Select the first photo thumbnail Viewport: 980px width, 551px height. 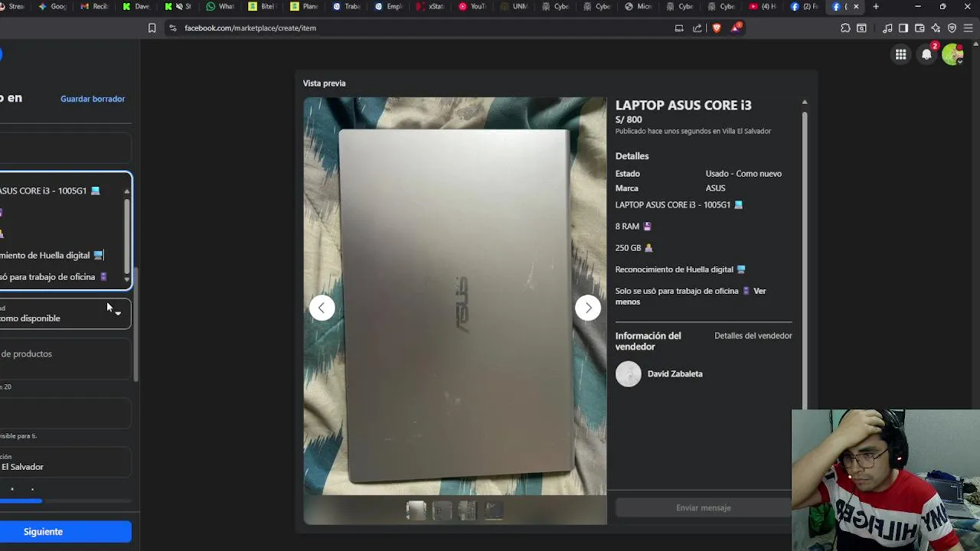pos(416,510)
